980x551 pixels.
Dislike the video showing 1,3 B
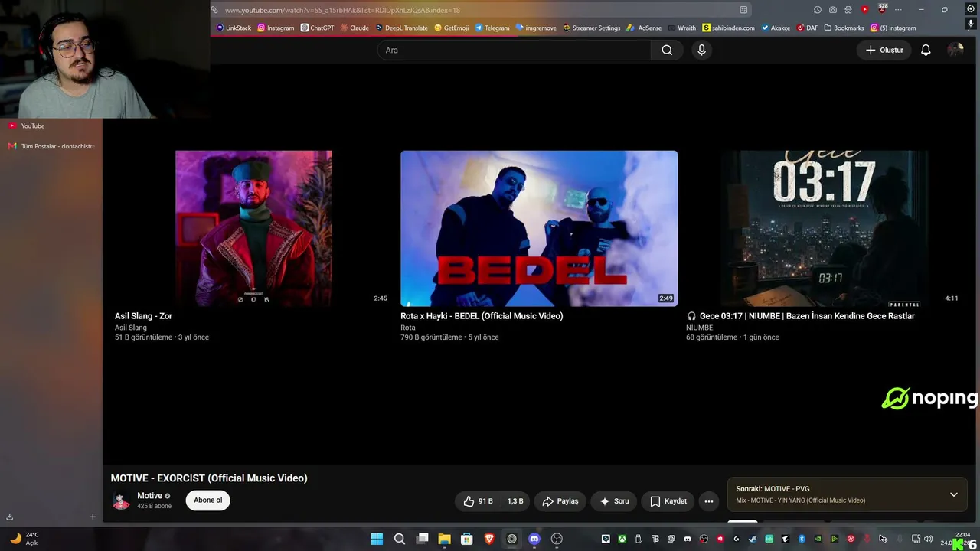coord(515,501)
